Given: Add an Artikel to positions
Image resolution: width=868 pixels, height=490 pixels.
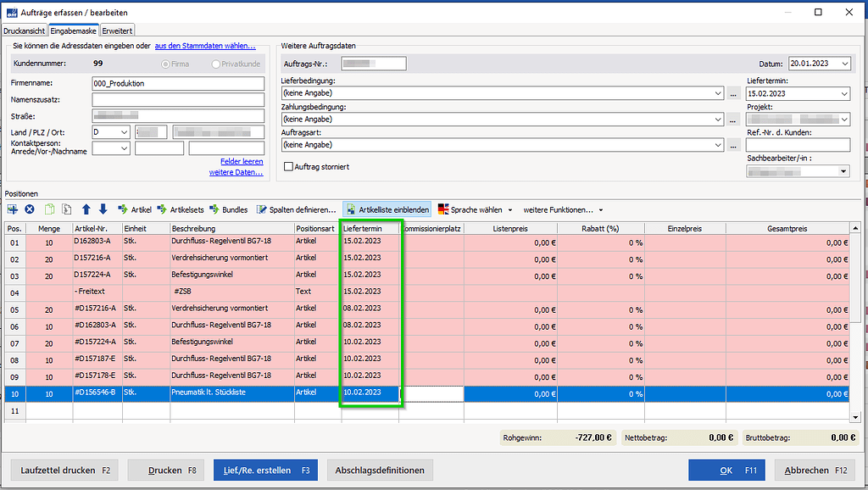Looking at the screenshot, I should [135, 210].
